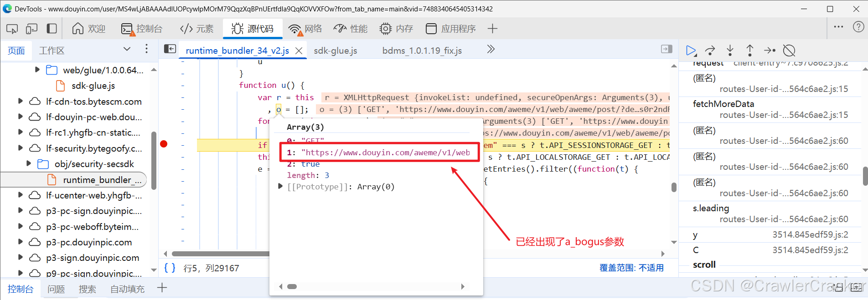This screenshot has height=300, width=868.
Task: Expand lf-ucenter-web.yhgfb domain
Action: pyautogui.click(x=20, y=195)
